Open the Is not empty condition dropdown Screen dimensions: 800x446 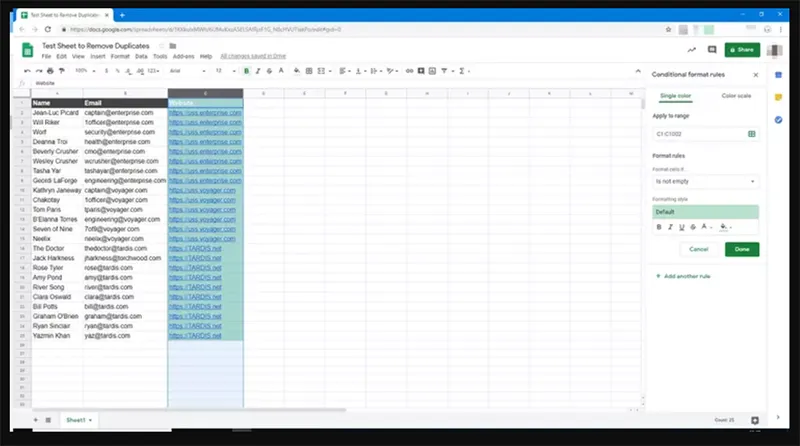tap(705, 181)
